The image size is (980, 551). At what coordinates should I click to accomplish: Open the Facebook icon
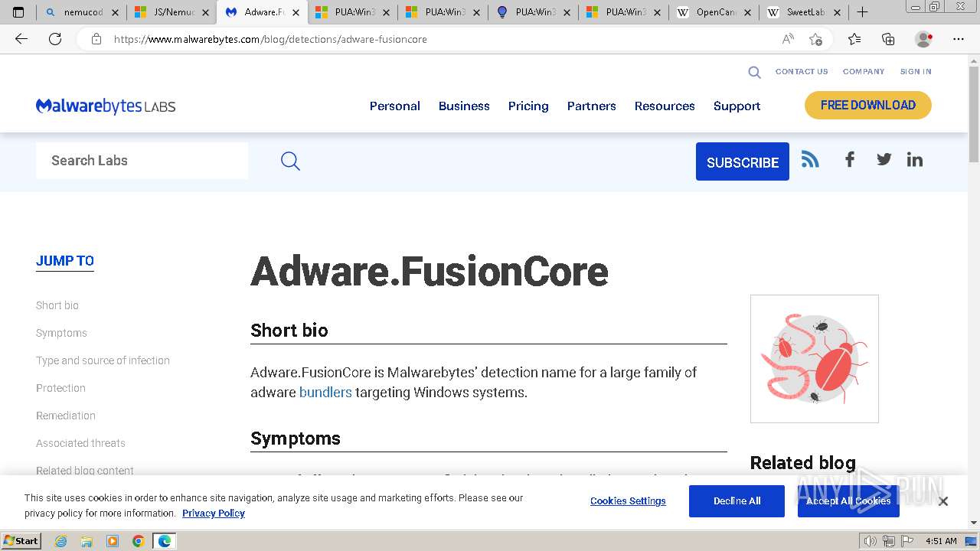coord(850,159)
